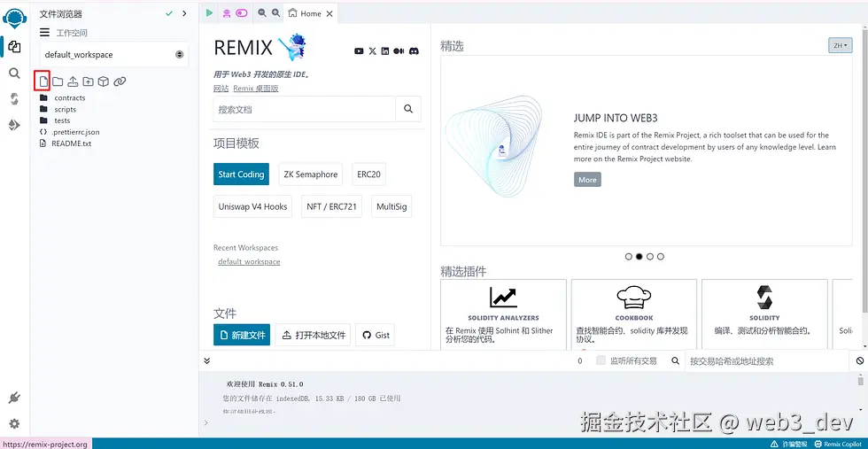Viewport: 868px width, 449px height.
Task: Select the ERC20 template
Action: click(x=369, y=174)
